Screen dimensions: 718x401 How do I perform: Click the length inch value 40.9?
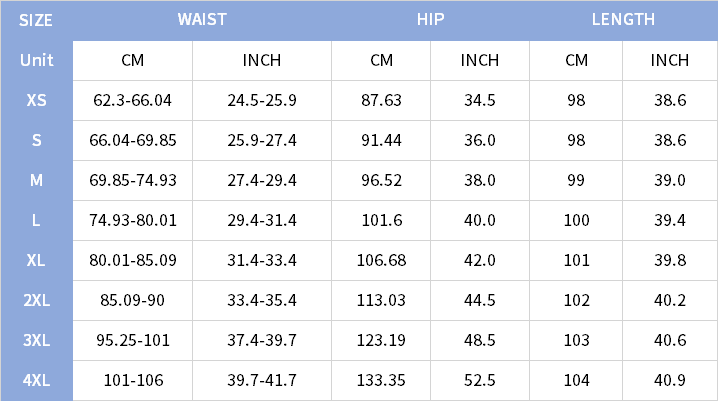click(670, 380)
